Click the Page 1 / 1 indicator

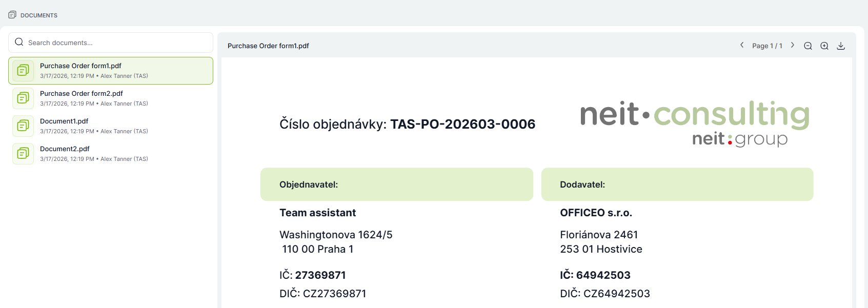click(x=767, y=46)
